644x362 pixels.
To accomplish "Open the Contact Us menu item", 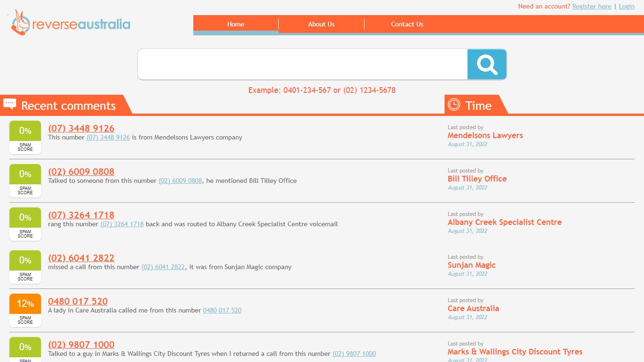I will coord(407,24).
